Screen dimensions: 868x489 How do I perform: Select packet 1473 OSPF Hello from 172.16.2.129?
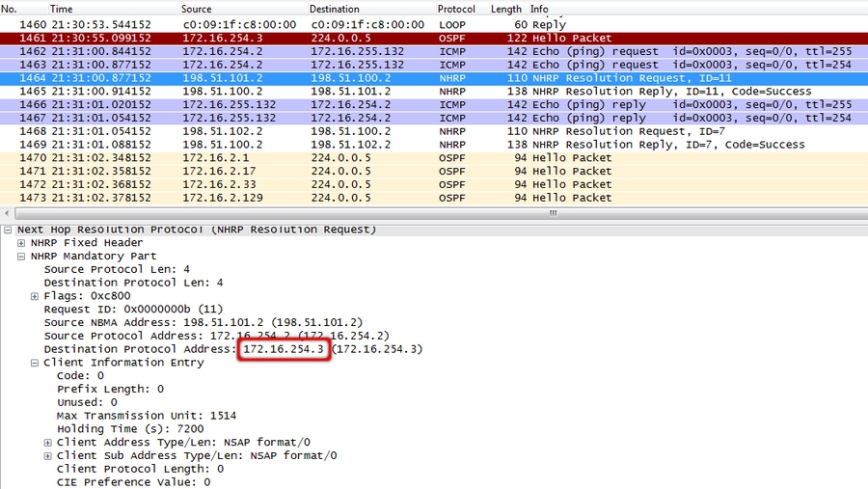click(x=434, y=198)
